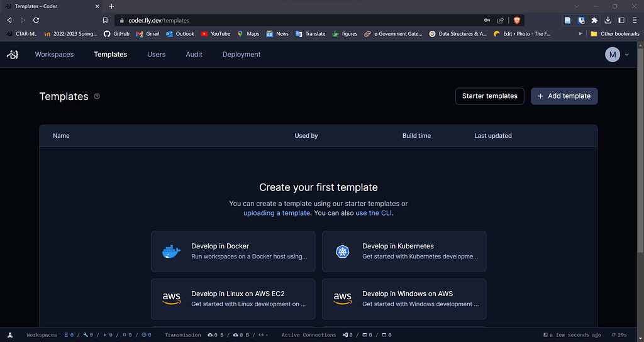Open the browser hamburger main menu

click(635, 20)
